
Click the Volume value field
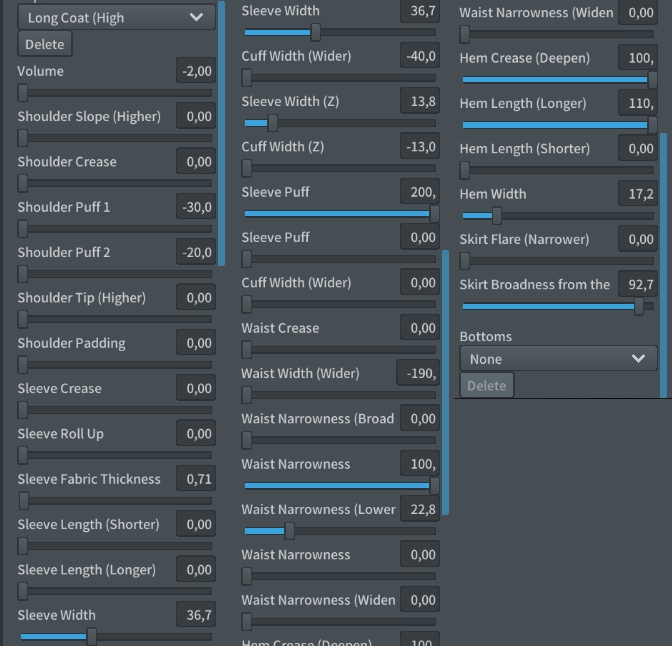click(196, 71)
